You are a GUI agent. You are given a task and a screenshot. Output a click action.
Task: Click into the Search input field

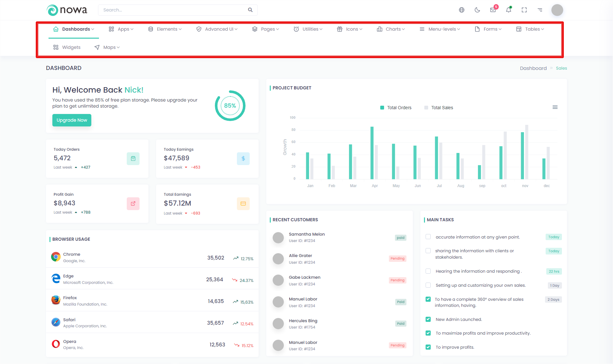point(172,10)
